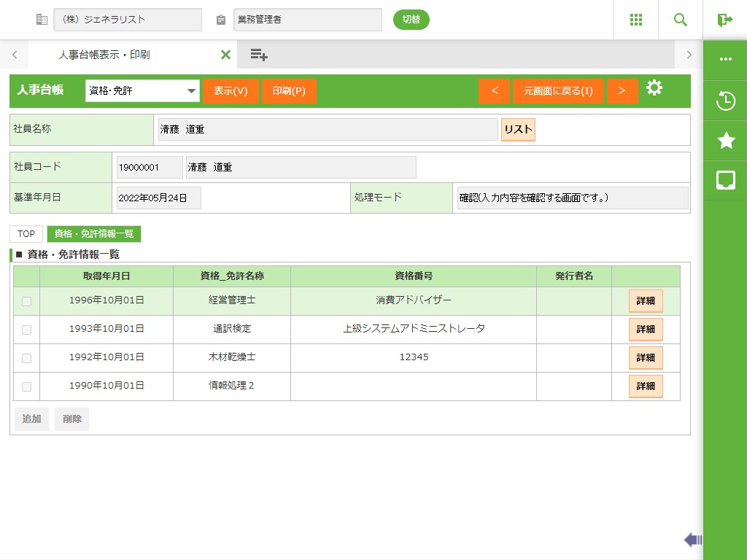This screenshot has height=560, width=747.
Task: Open the apps grid menu icon
Action: [635, 20]
